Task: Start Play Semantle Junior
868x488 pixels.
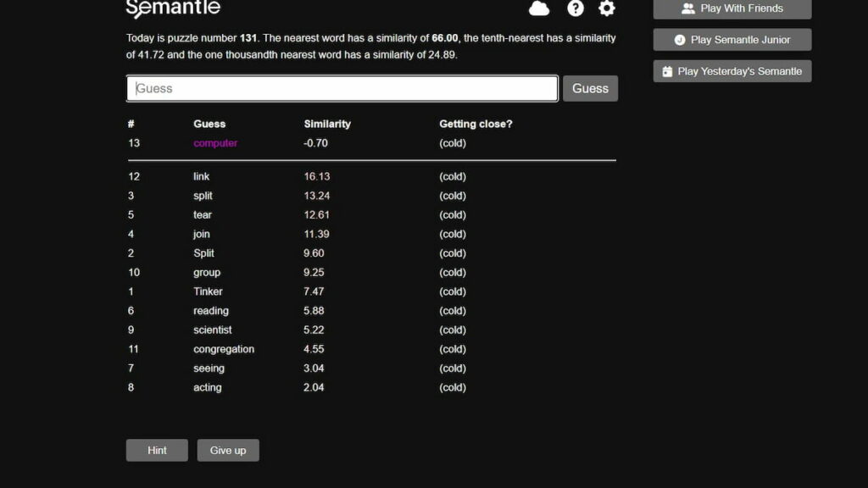Action: click(732, 39)
